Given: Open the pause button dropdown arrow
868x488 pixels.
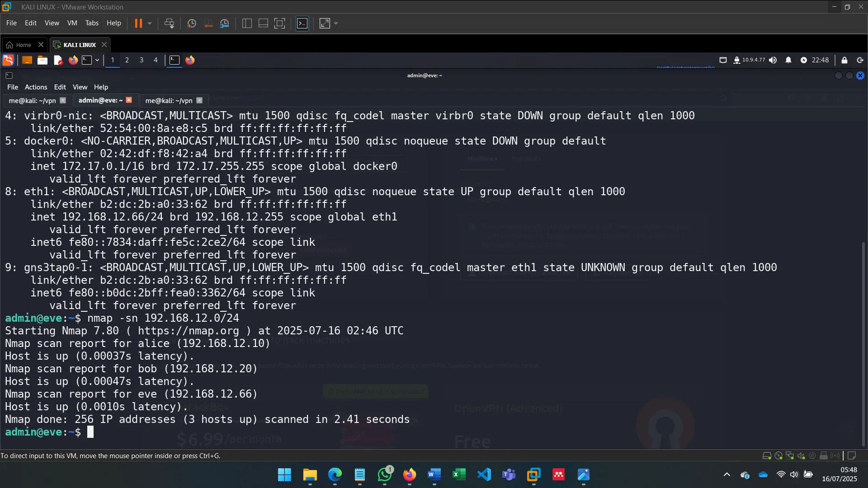Looking at the screenshot, I should coord(149,23).
